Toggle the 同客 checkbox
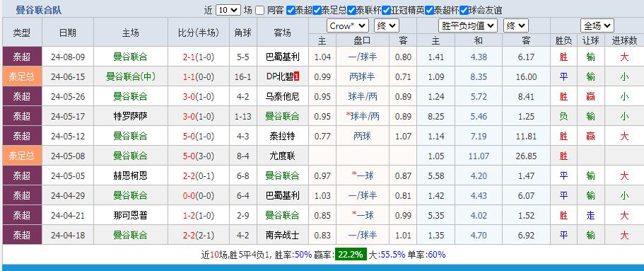 259,11
